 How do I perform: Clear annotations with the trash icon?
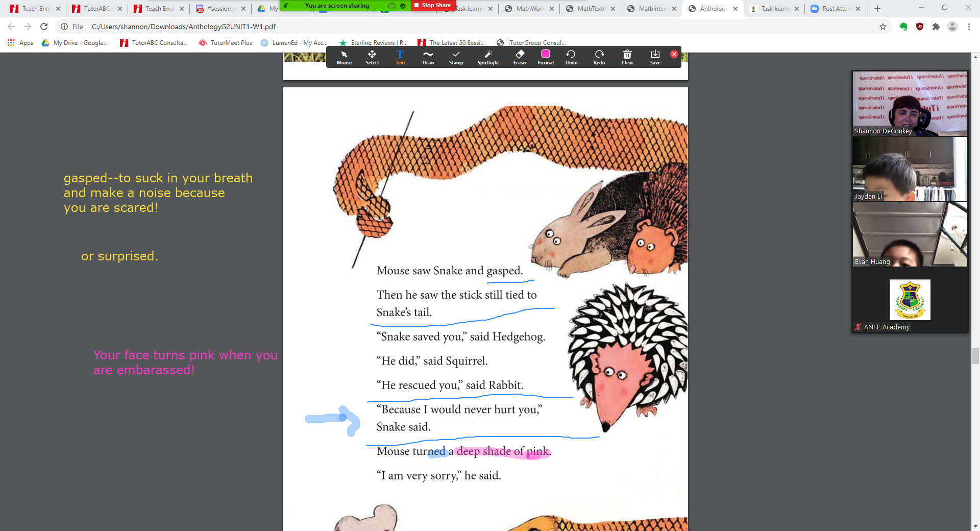tap(627, 57)
